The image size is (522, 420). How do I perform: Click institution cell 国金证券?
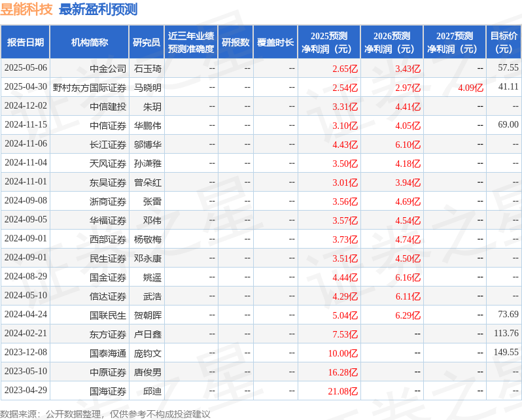point(108,277)
